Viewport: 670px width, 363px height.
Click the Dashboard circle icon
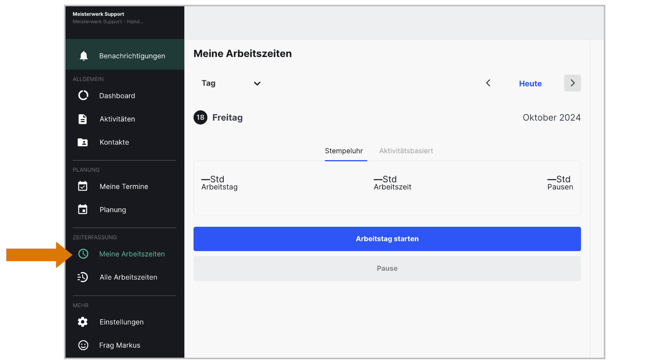(x=83, y=95)
